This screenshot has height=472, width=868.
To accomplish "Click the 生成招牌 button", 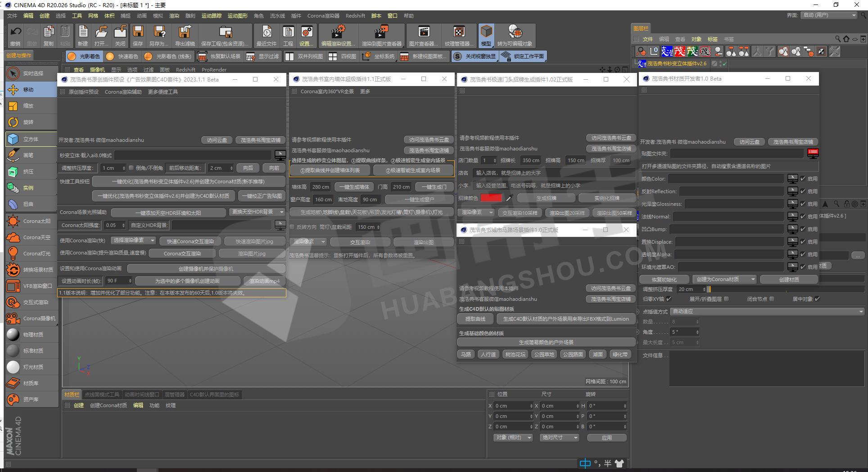I will (546, 198).
